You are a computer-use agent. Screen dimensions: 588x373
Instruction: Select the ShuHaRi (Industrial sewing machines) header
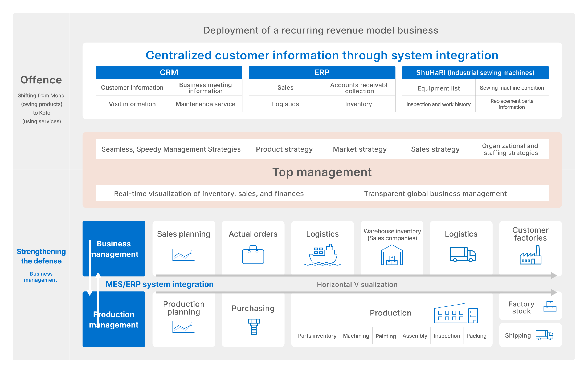click(475, 72)
